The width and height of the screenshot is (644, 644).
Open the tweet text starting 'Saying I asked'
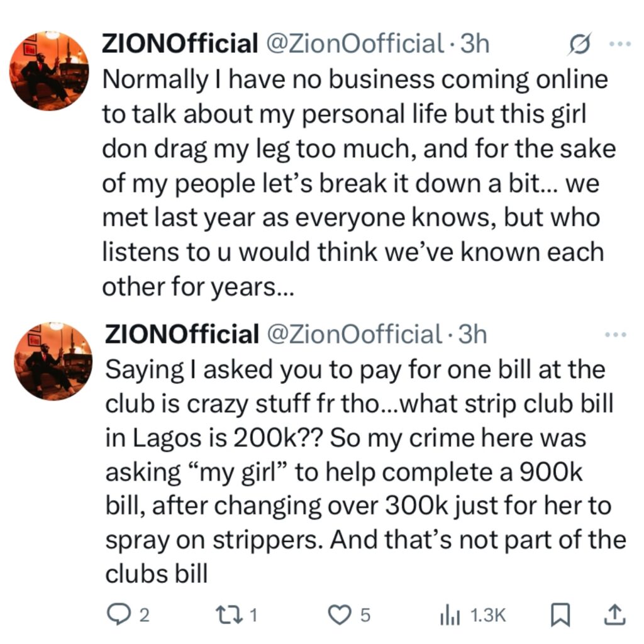tap(365, 472)
